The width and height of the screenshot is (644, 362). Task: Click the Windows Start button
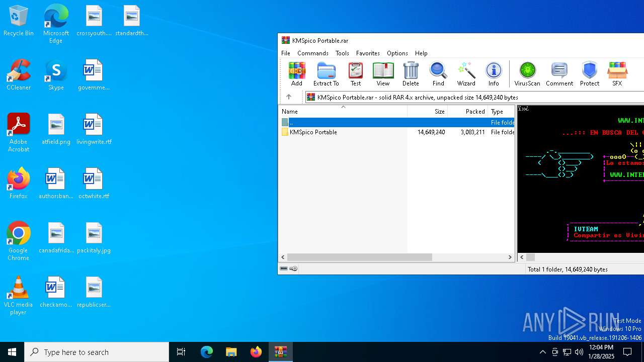coord(12,352)
